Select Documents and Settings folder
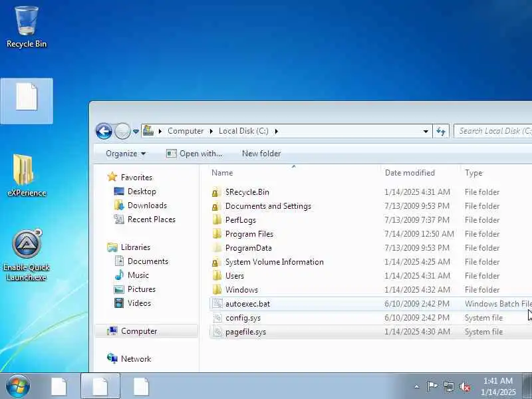 pos(371,206)
